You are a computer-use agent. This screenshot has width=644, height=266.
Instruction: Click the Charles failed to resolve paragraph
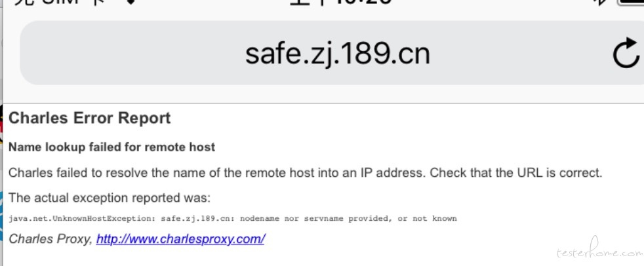click(x=305, y=173)
